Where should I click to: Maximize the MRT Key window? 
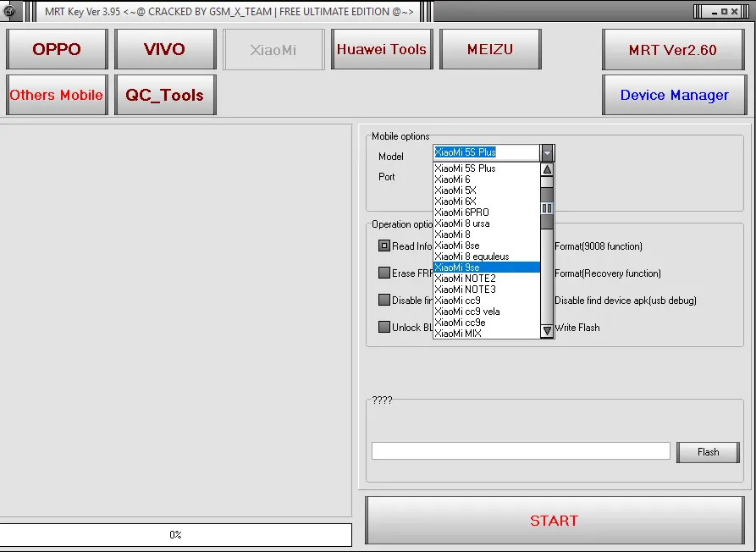[724, 12]
